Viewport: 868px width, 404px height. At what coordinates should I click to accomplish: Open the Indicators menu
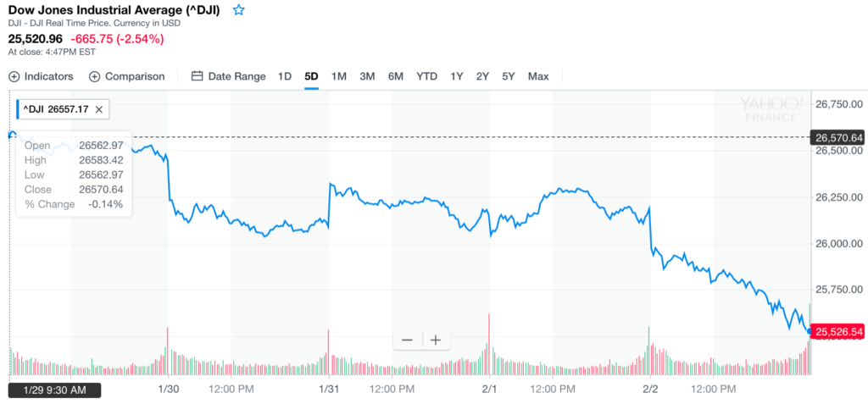[x=42, y=76]
